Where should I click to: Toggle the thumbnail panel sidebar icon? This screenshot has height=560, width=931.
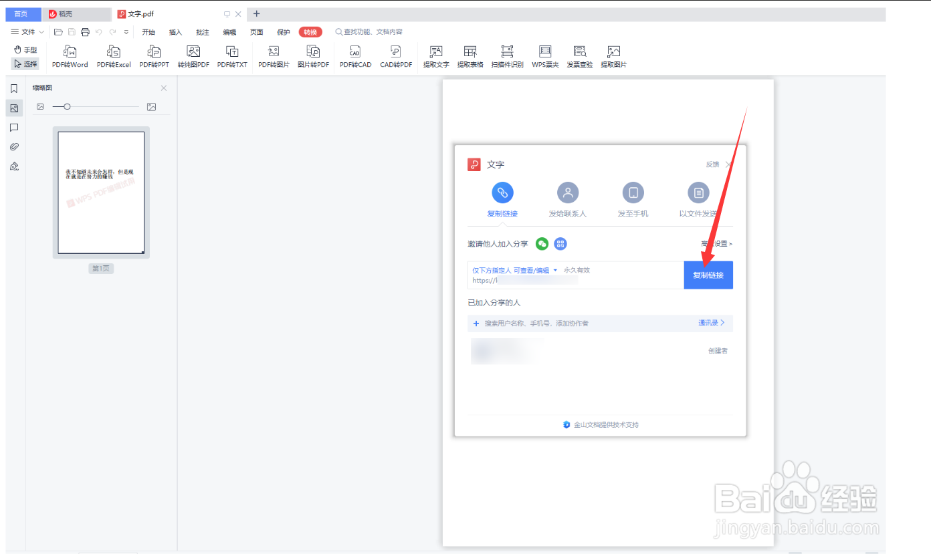click(x=14, y=108)
